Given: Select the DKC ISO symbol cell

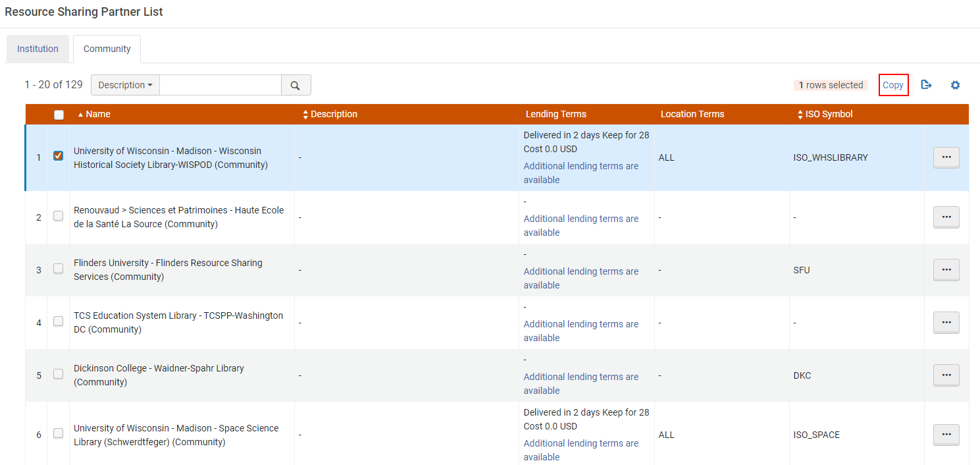Looking at the screenshot, I should [802, 375].
